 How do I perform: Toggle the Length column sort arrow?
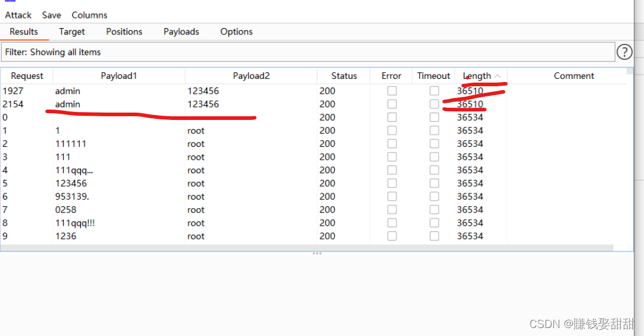(498, 76)
